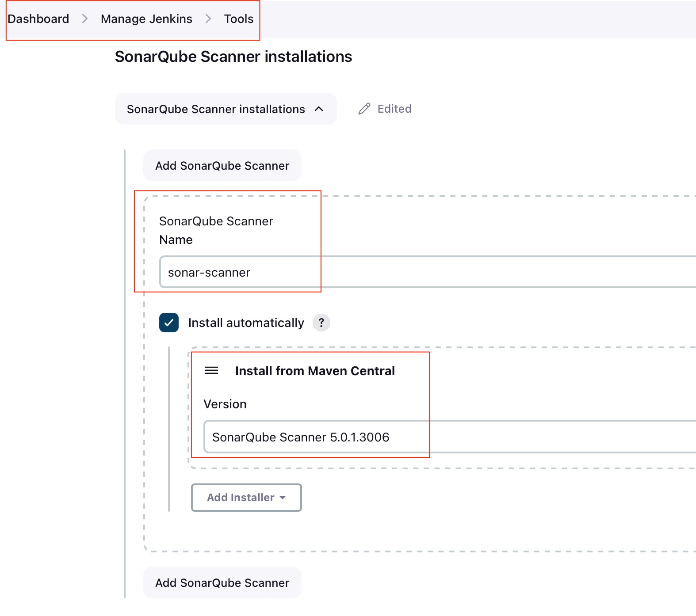Image resolution: width=696 pixels, height=616 pixels.
Task: Click the bottom Add SonarQube Scanner button
Action: pos(222,582)
